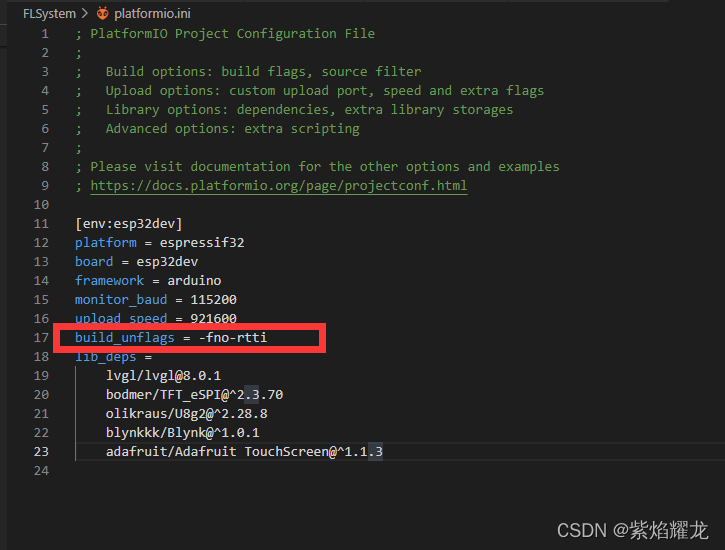
Task: Open the docs.platformio.org projectconf link
Action: (x=279, y=186)
